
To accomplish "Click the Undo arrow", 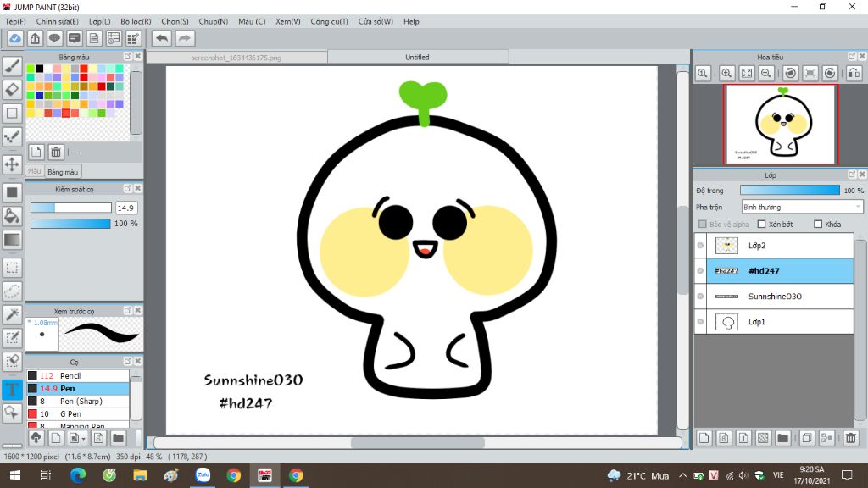I will 162,38.
